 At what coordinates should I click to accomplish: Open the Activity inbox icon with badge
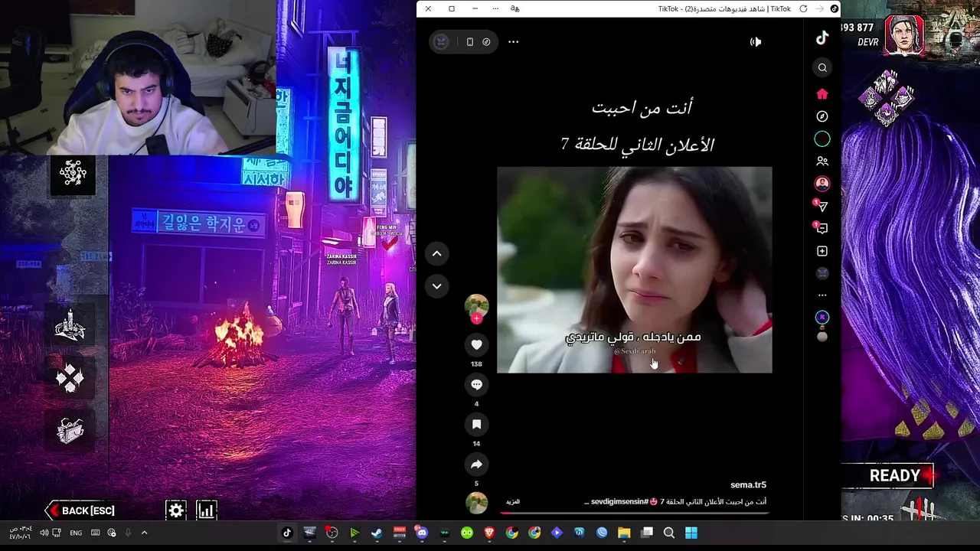pos(822,228)
